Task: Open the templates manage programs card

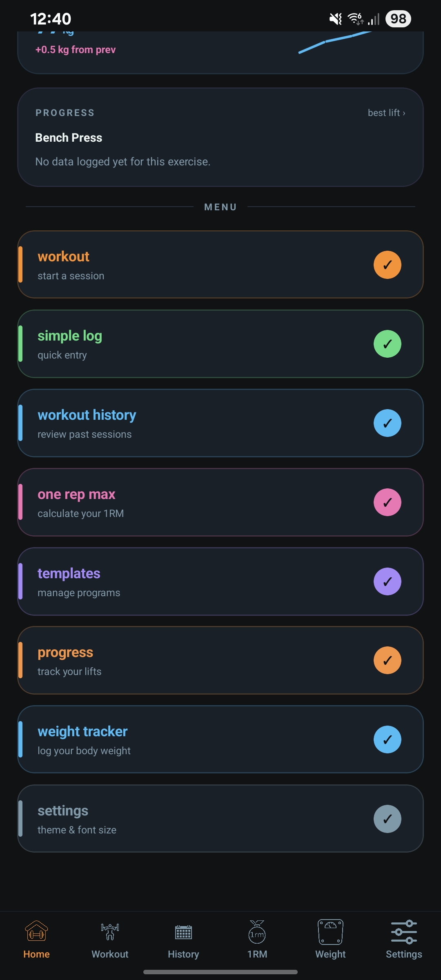Action: point(196,581)
